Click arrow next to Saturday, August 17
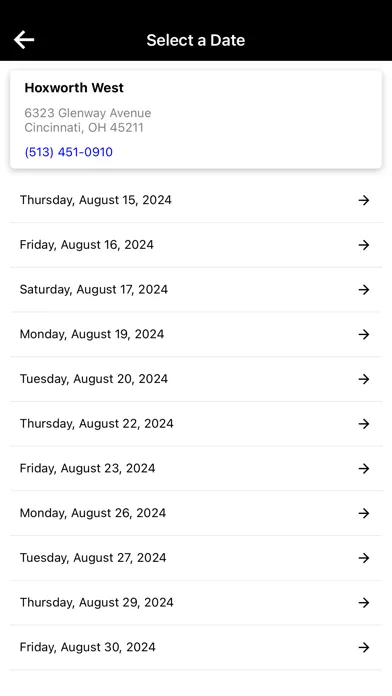 364,290
